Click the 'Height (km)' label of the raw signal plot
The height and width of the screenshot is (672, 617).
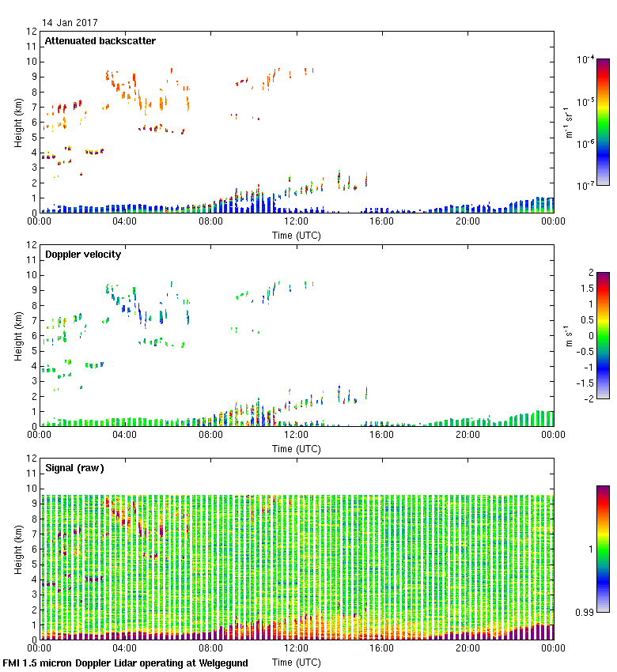pyautogui.click(x=17, y=549)
